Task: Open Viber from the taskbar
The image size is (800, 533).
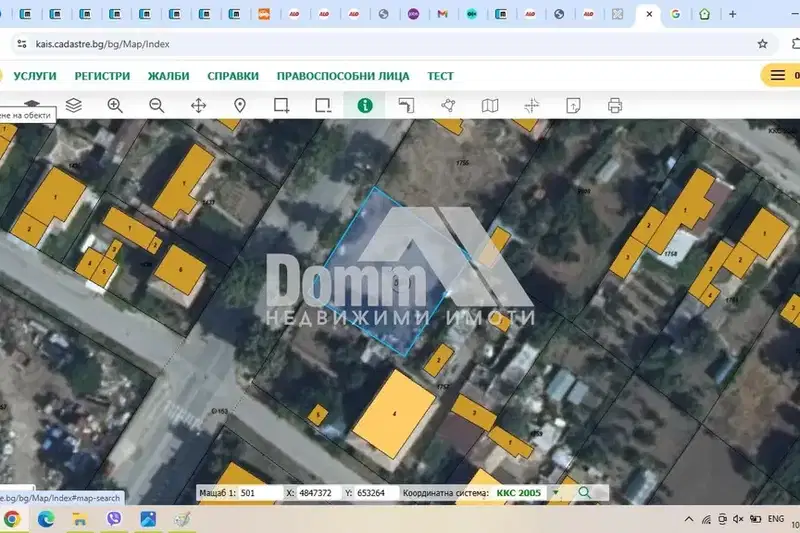Action: click(x=114, y=519)
